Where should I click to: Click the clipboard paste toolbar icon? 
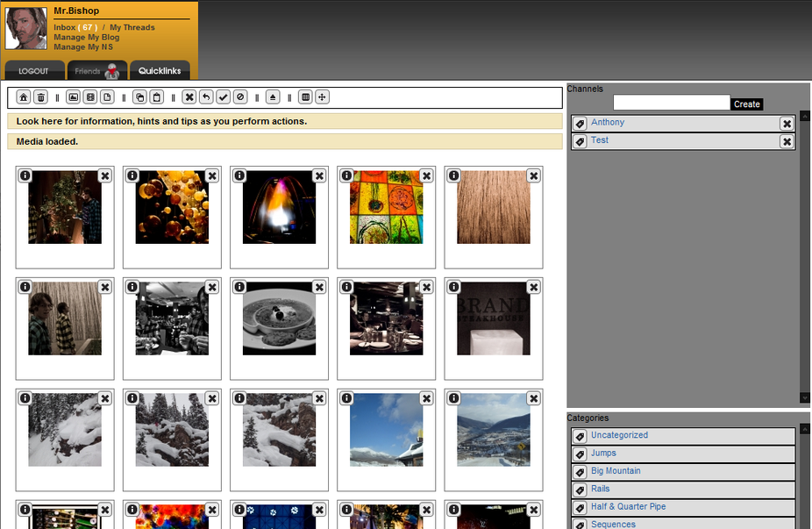point(157,97)
